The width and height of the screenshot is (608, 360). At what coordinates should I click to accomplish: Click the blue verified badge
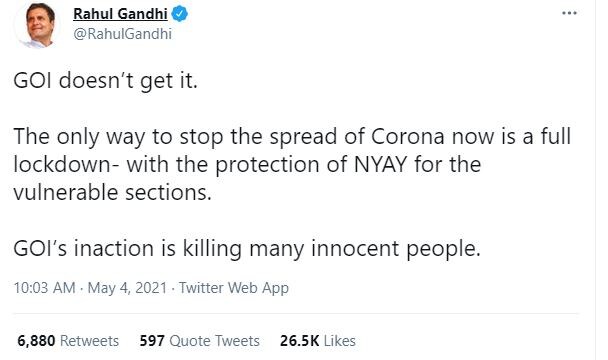coord(180,14)
